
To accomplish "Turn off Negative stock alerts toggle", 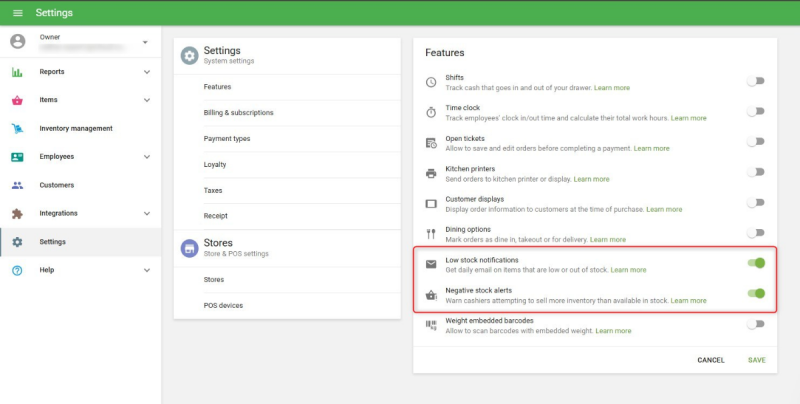I will click(x=757, y=294).
